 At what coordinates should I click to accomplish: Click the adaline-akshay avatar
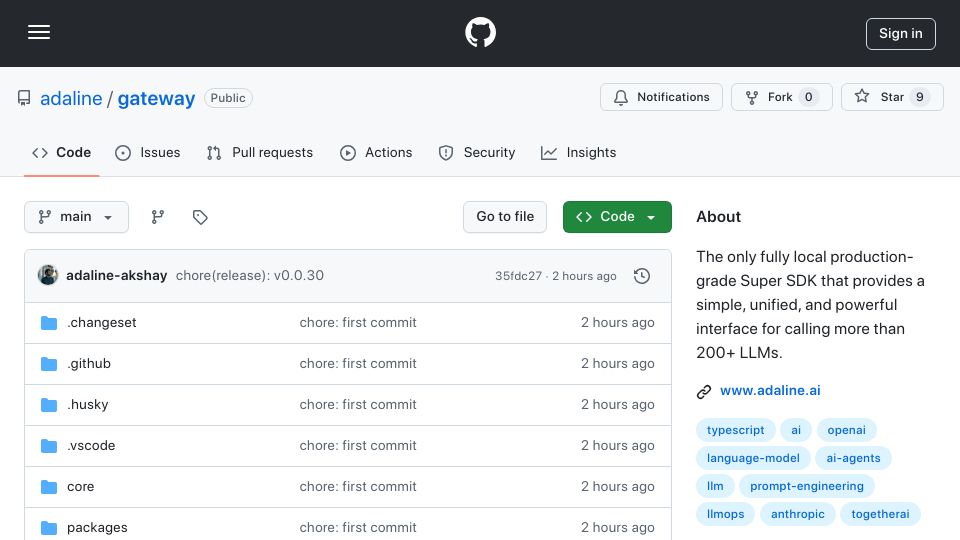click(48, 276)
